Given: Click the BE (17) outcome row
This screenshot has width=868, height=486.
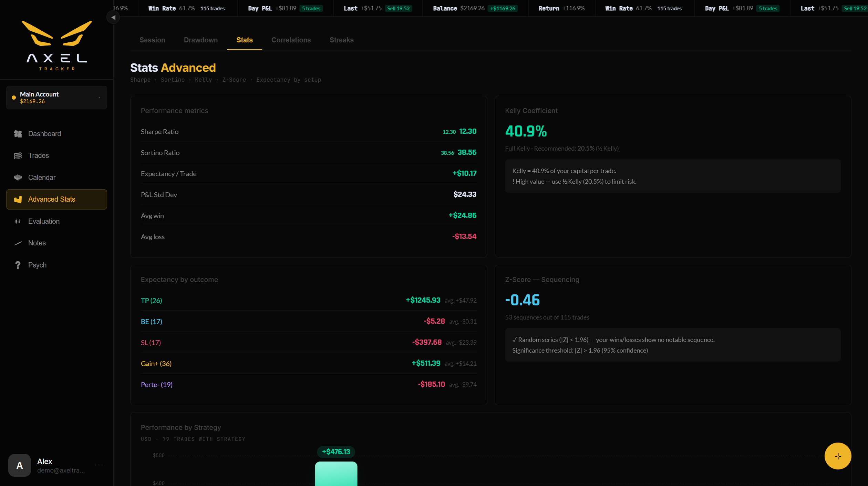Looking at the screenshot, I should pyautogui.click(x=309, y=322).
